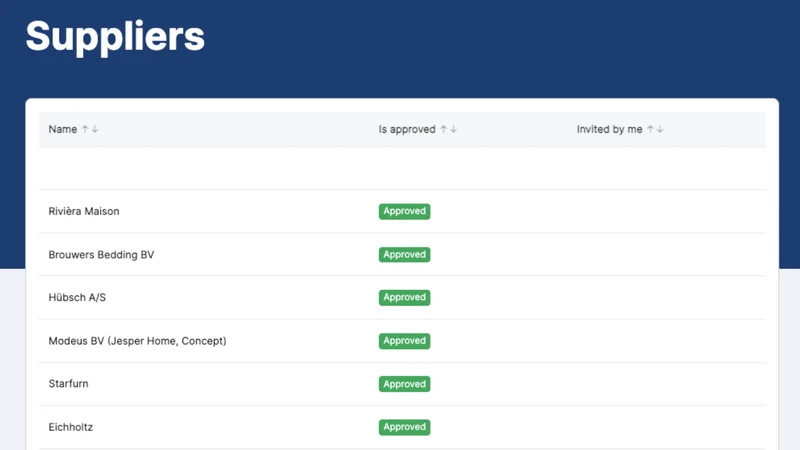Viewport: 800px width, 450px height.
Task: Sort Invited by me ascending arrow
Action: click(650, 129)
